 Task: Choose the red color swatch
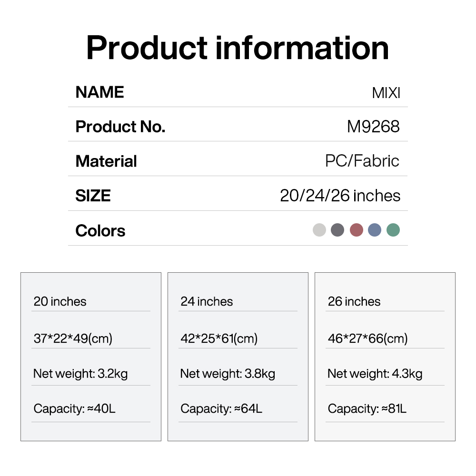click(357, 230)
